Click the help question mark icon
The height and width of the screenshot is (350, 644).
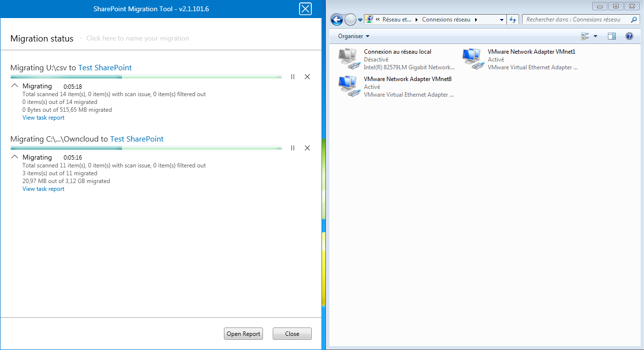[x=629, y=36]
